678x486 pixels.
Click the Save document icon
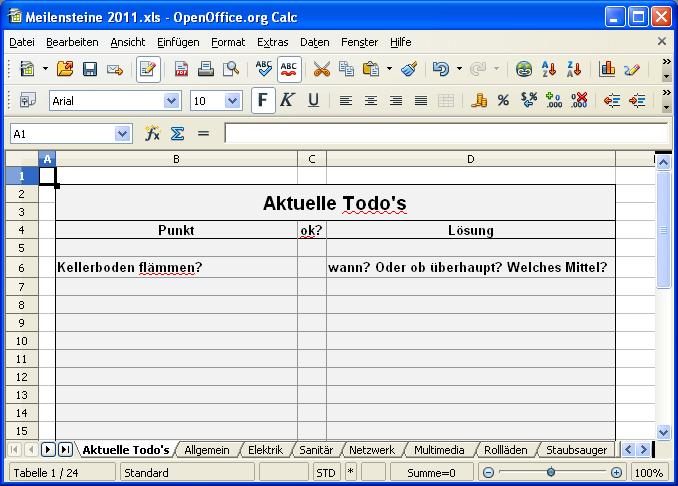[90, 69]
